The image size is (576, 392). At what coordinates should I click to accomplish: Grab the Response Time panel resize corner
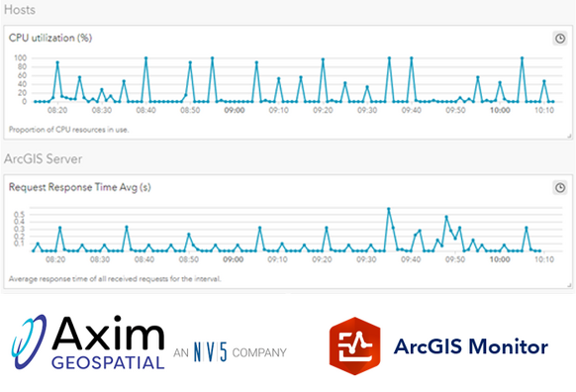569,285
